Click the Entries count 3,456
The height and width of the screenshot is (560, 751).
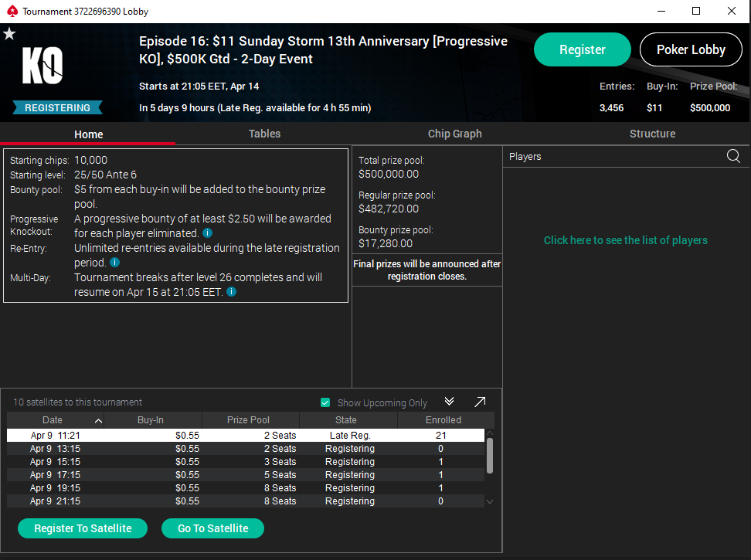pos(612,107)
